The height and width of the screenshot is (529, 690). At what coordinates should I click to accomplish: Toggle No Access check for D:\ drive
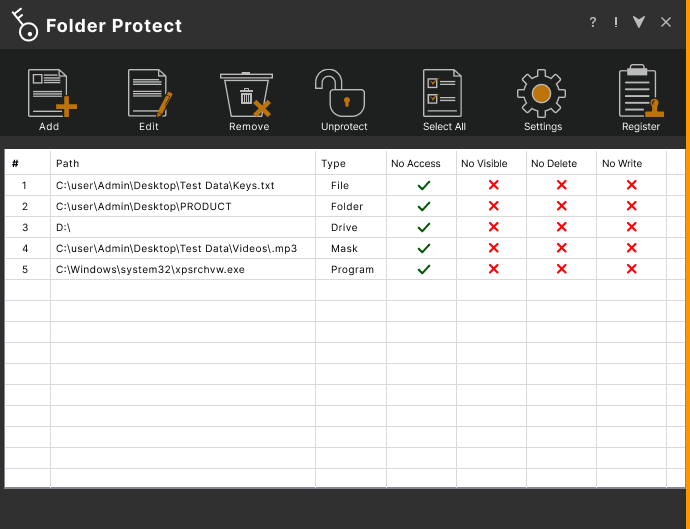424,228
